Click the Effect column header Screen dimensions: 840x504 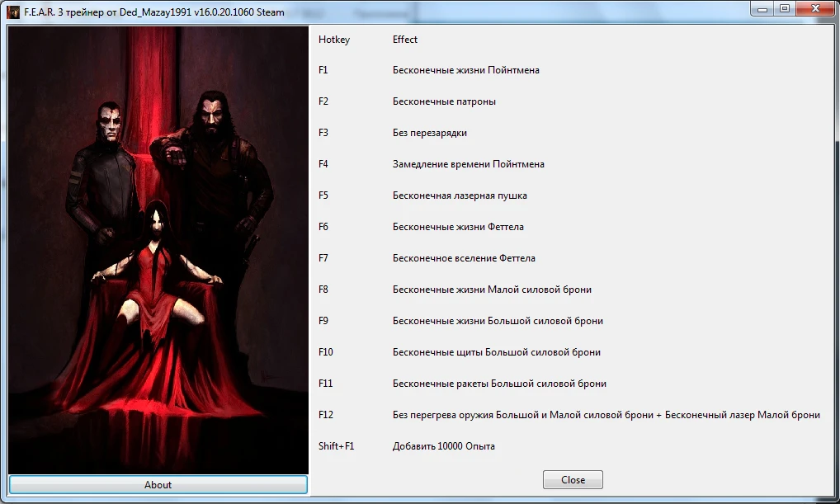coord(406,39)
